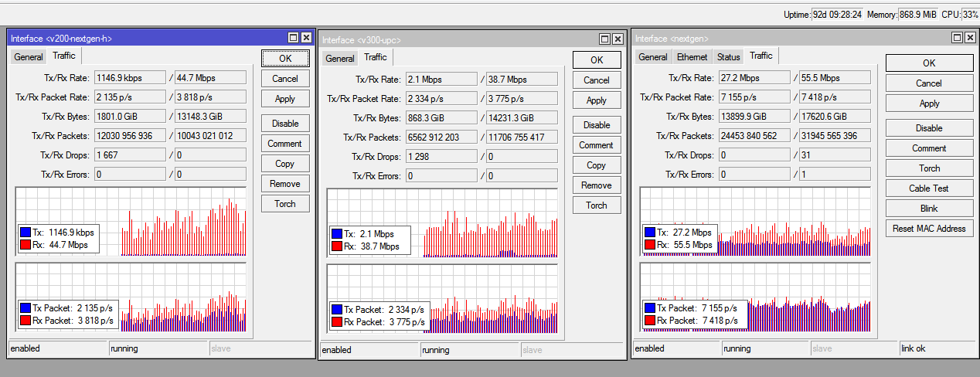Click the CPU value 33%
Viewport: 980px width, 377px height.
coord(970,15)
